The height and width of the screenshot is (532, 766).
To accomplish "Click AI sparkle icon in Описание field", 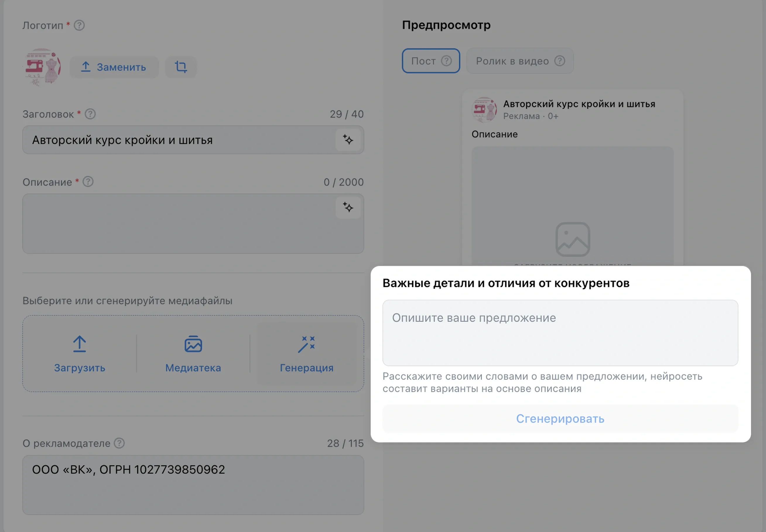I will 348,207.
